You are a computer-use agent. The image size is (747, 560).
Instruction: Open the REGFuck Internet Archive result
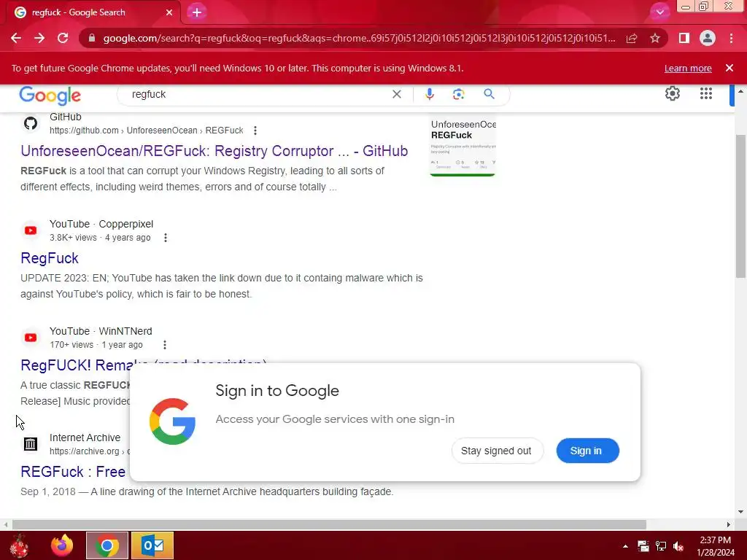pyautogui.click(x=73, y=472)
